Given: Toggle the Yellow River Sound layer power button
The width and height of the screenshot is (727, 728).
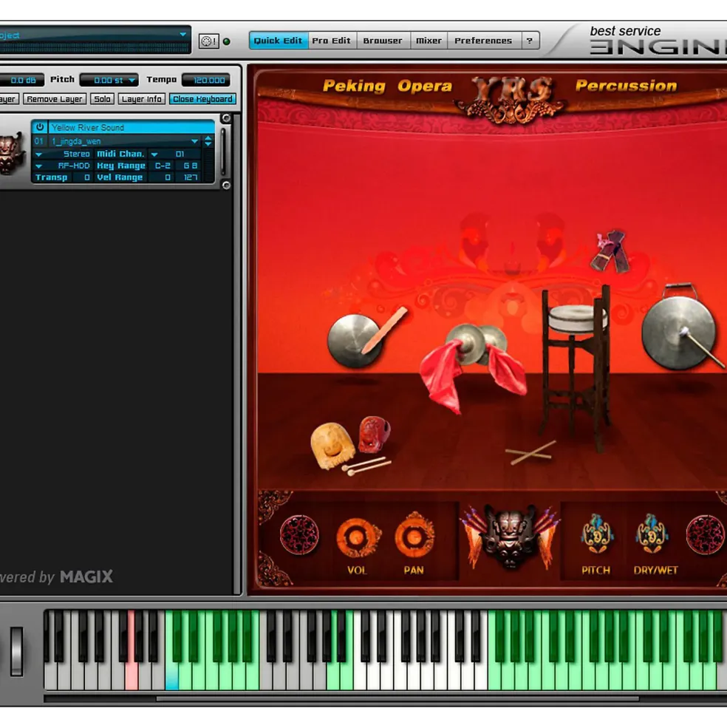Looking at the screenshot, I should point(39,126).
